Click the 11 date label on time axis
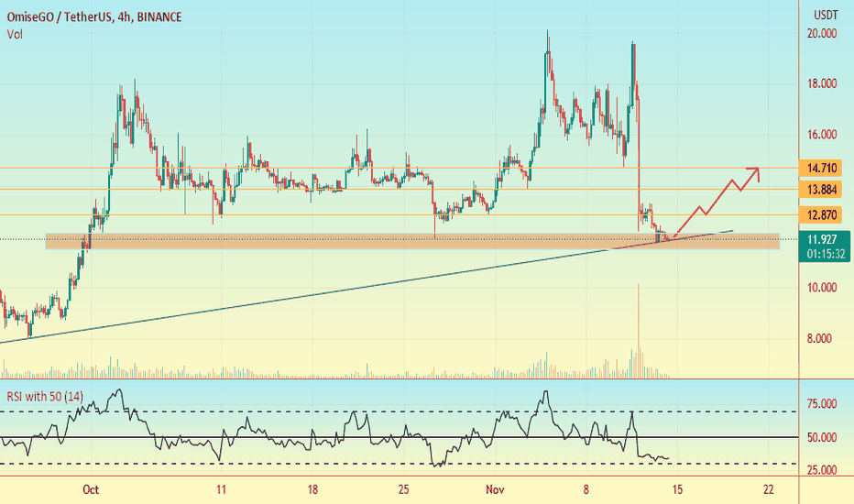Image resolution: width=854 pixels, height=504 pixels. [x=221, y=489]
